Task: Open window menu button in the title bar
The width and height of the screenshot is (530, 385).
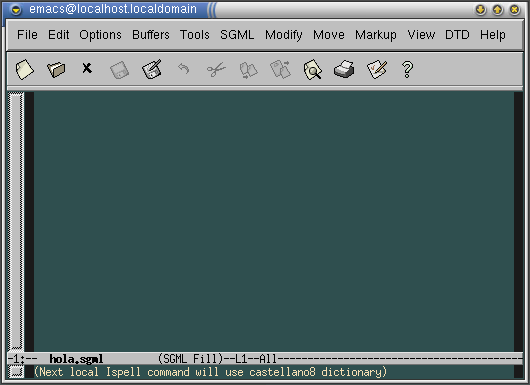Action: click(x=16, y=10)
